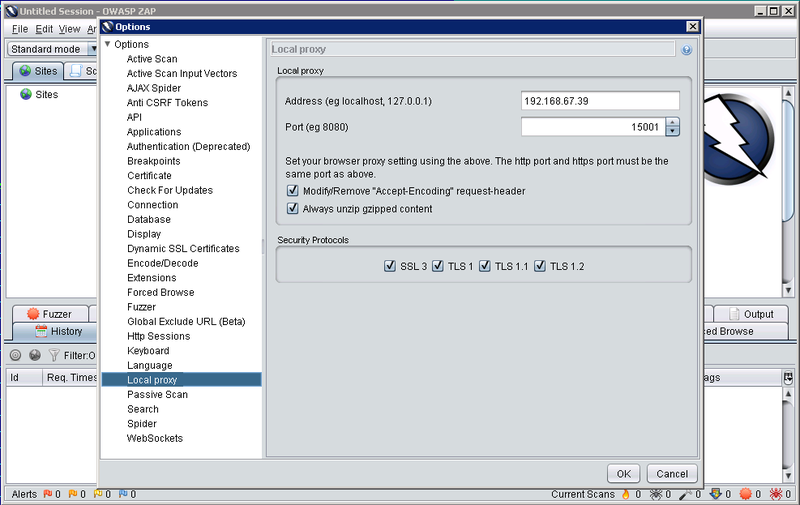
Task: Select AJAX Spider in options tree
Action: [x=154, y=88]
